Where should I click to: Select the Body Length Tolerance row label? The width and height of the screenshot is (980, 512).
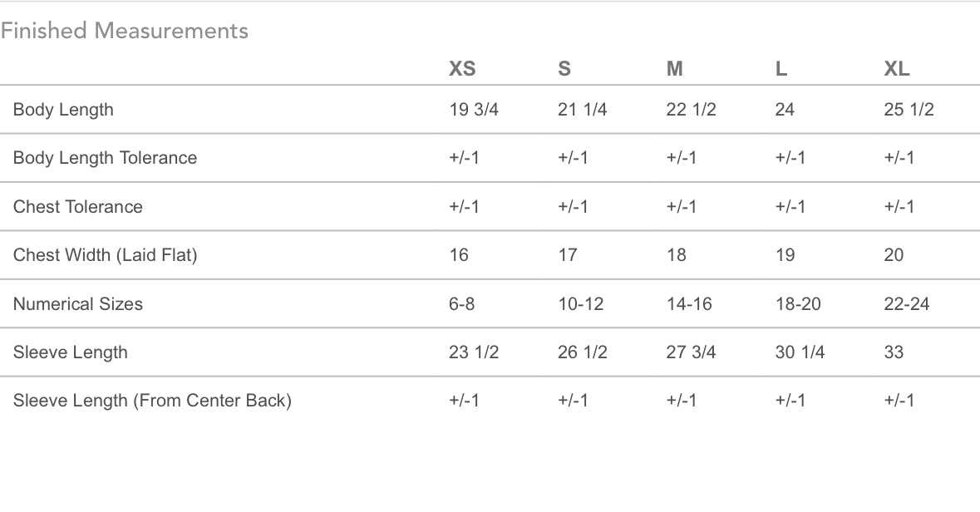point(105,158)
